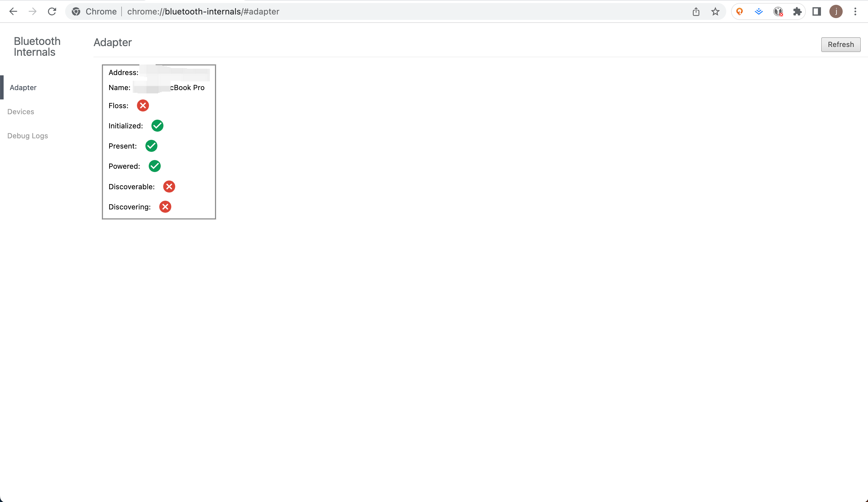Click the Adapter page heading

pos(112,42)
